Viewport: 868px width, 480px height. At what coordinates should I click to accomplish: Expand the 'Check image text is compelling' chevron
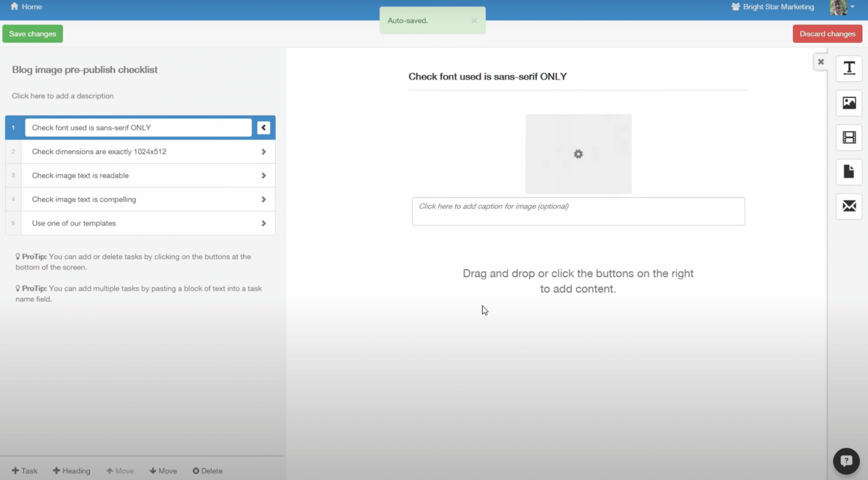pyautogui.click(x=263, y=200)
